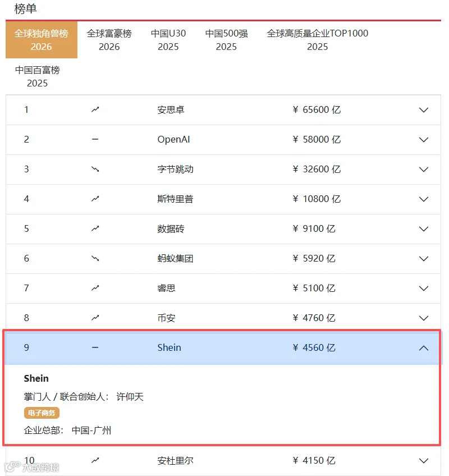
Task: Click the rising trend icon for 安思卓
Action: [95, 109]
